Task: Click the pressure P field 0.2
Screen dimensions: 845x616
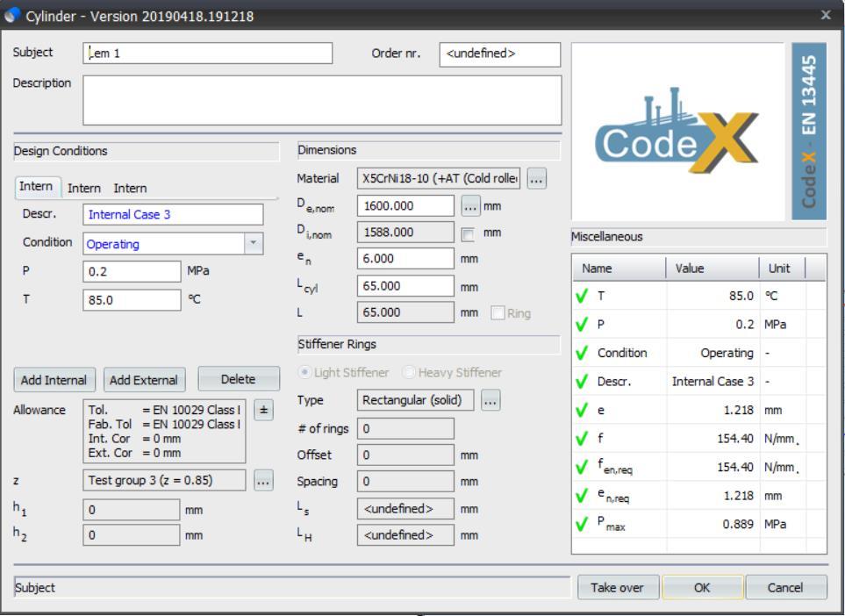Action: (x=132, y=271)
